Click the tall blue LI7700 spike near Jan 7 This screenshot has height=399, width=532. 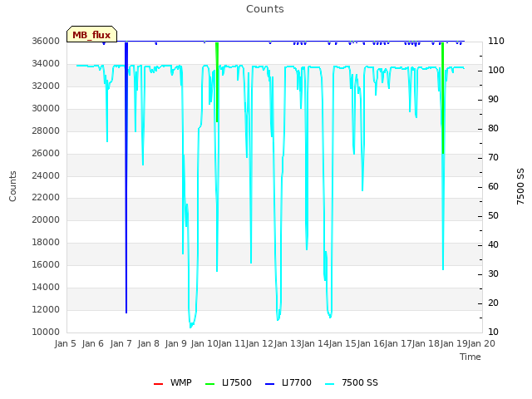pos(126,177)
